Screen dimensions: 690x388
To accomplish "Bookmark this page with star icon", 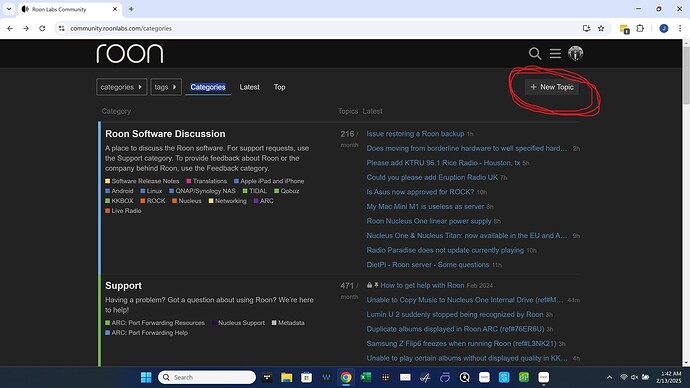I will [x=601, y=28].
